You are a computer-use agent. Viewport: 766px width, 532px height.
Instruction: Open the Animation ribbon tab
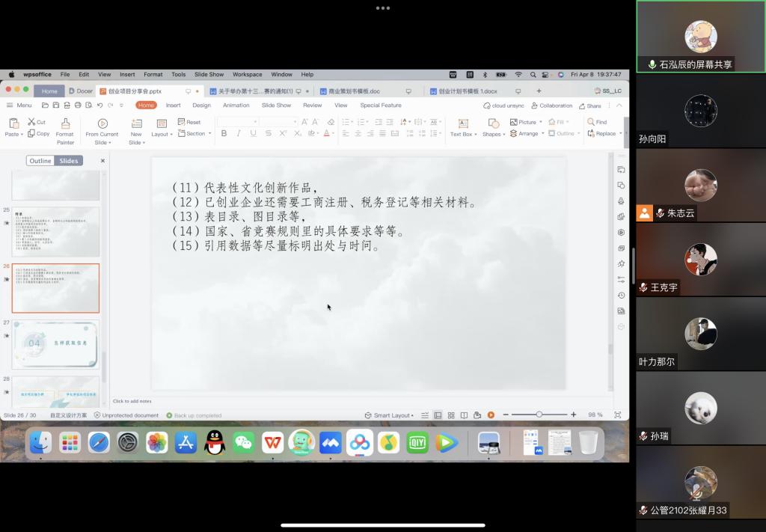pos(236,106)
